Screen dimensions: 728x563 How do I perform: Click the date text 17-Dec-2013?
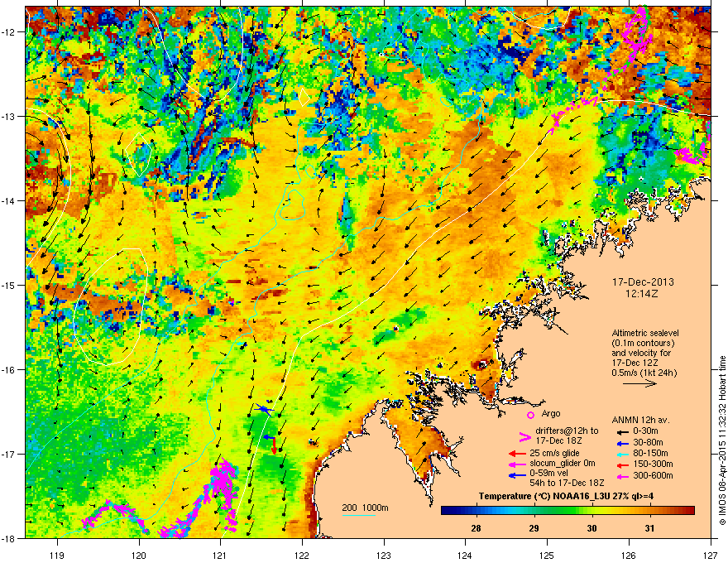pos(643,282)
